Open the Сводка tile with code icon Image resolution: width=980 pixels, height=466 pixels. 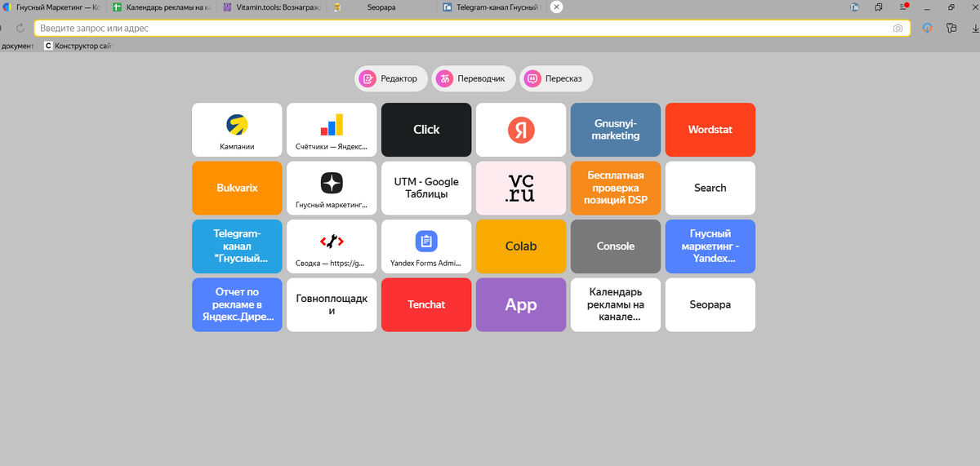332,246
